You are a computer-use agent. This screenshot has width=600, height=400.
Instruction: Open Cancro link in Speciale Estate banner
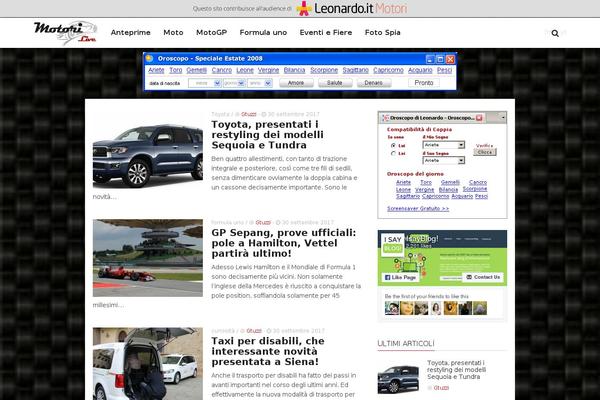pyautogui.click(x=222, y=70)
